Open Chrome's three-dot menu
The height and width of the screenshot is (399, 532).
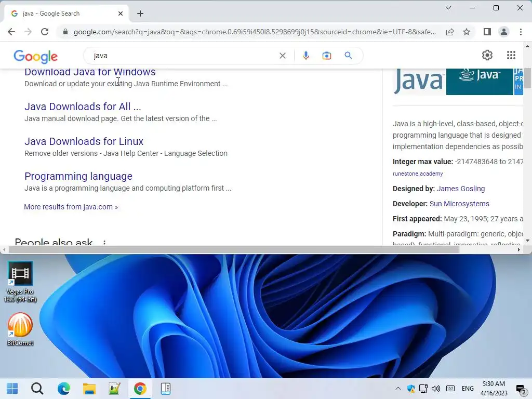pyautogui.click(x=521, y=32)
